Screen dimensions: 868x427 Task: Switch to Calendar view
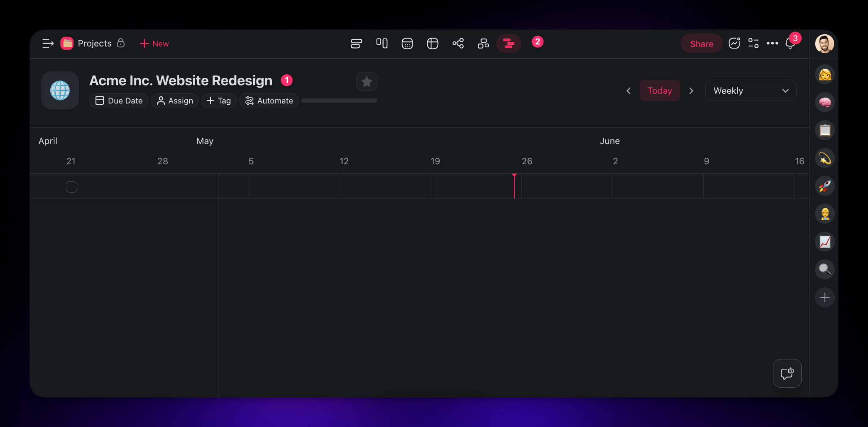pyautogui.click(x=407, y=43)
